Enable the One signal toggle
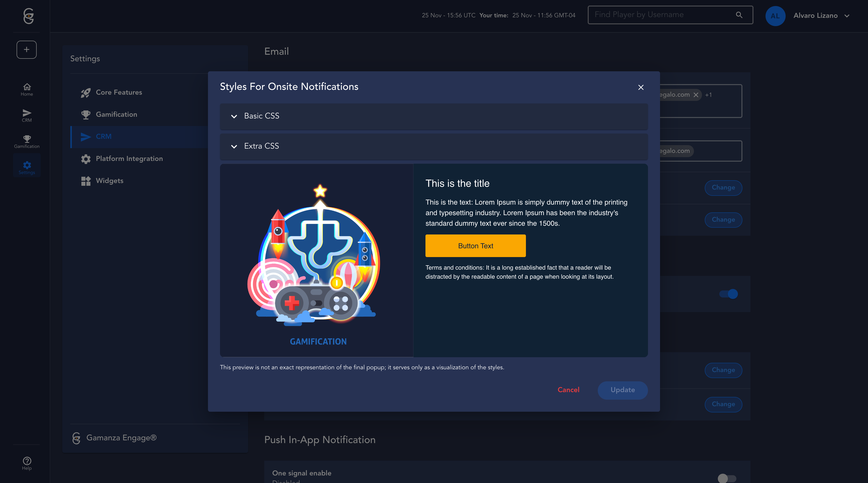 pyautogui.click(x=727, y=478)
